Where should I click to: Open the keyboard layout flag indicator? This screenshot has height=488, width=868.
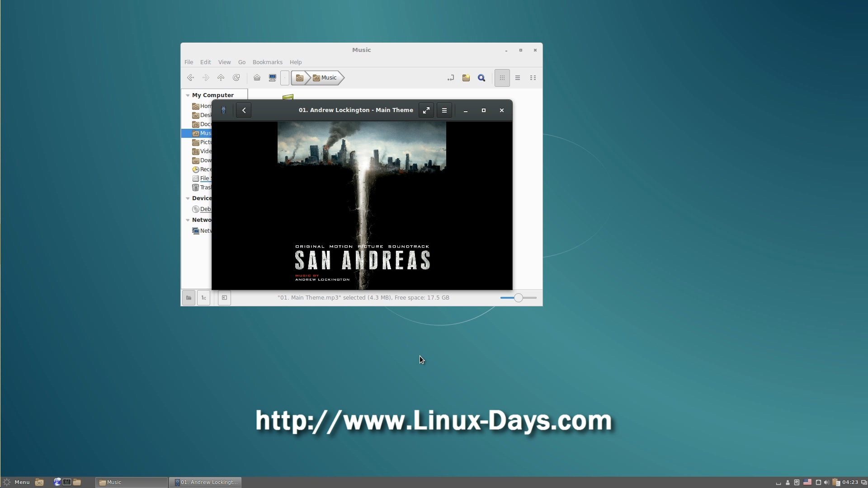[x=807, y=482]
